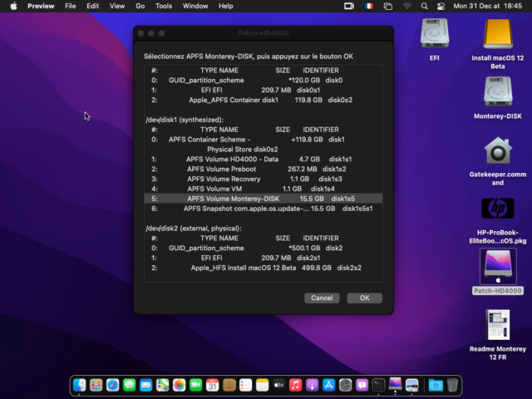Open the File menu
The height and width of the screenshot is (399, 532).
[70, 6]
